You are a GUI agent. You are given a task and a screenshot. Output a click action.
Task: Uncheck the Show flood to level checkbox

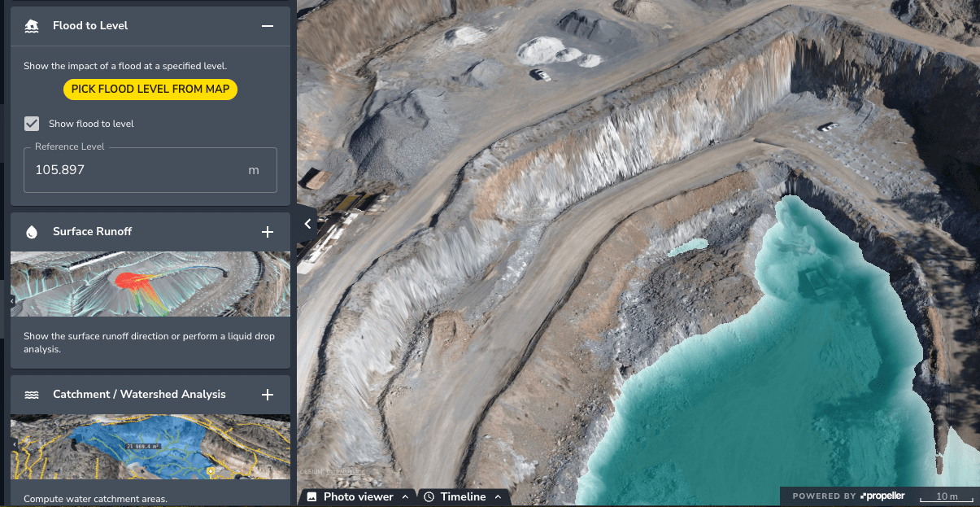point(32,124)
